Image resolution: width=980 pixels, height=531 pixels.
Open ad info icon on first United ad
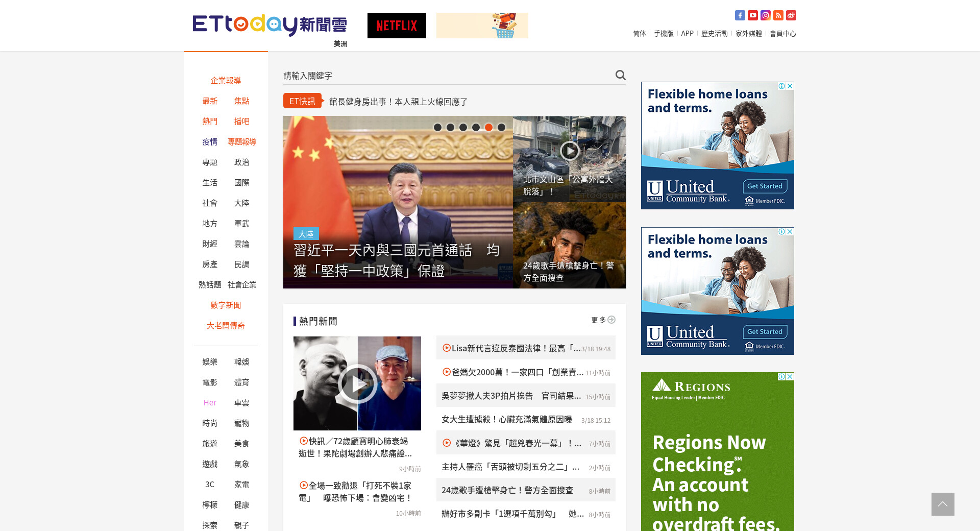781,86
